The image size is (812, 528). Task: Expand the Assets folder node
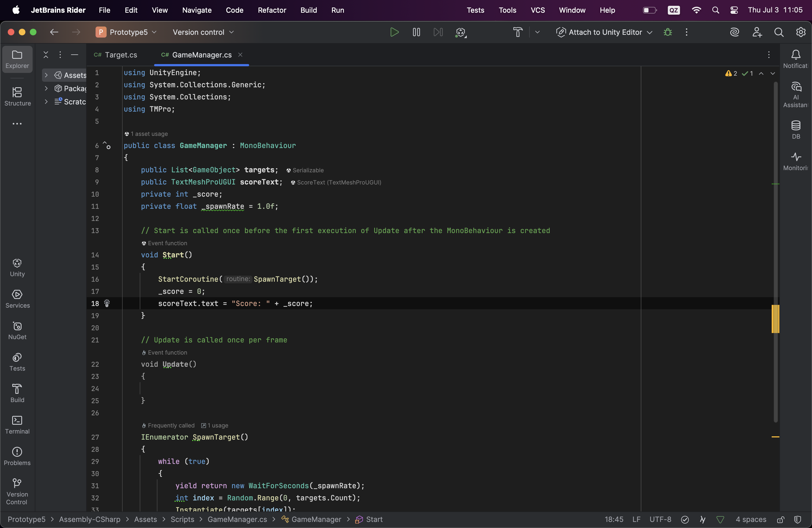46,75
